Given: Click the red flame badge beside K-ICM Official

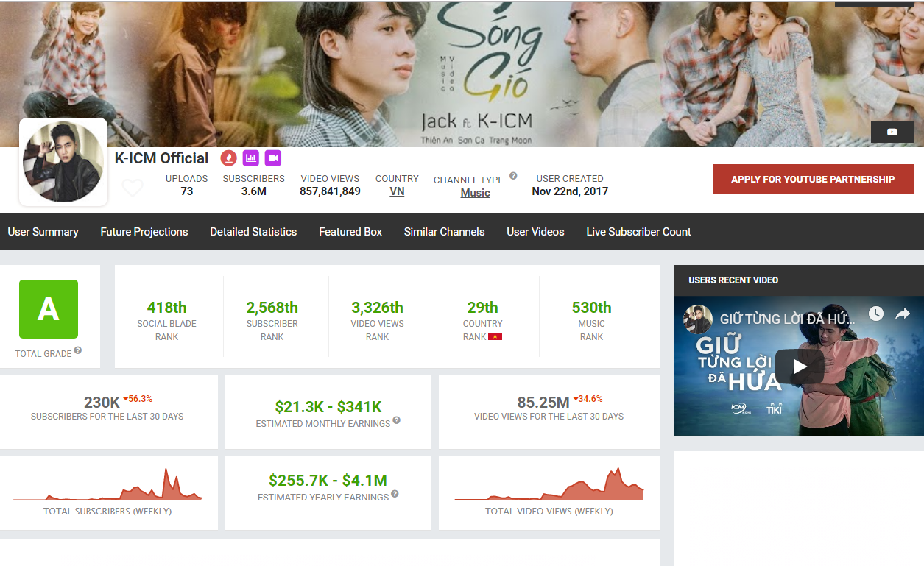Looking at the screenshot, I should (x=229, y=158).
